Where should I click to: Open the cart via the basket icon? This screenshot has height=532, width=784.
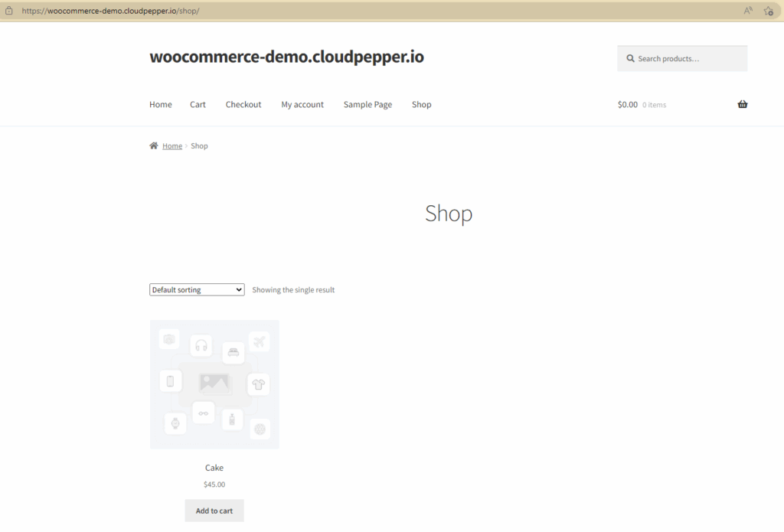(742, 104)
